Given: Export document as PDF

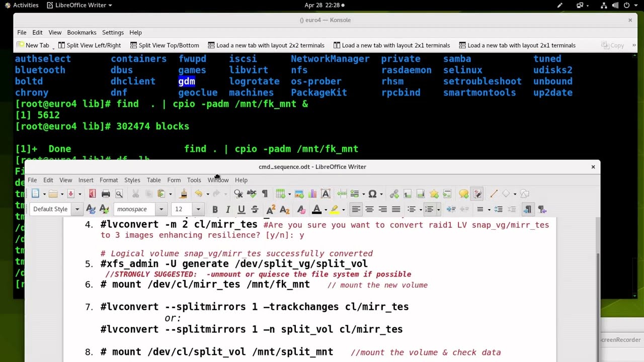Looking at the screenshot, I should pyautogui.click(x=93, y=194).
